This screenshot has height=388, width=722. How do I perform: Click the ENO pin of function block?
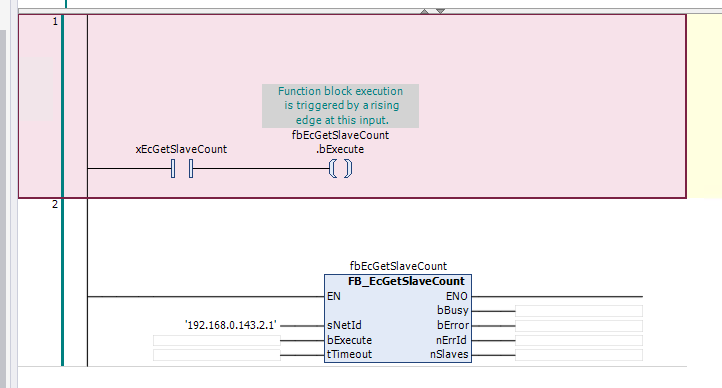point(457,296)
